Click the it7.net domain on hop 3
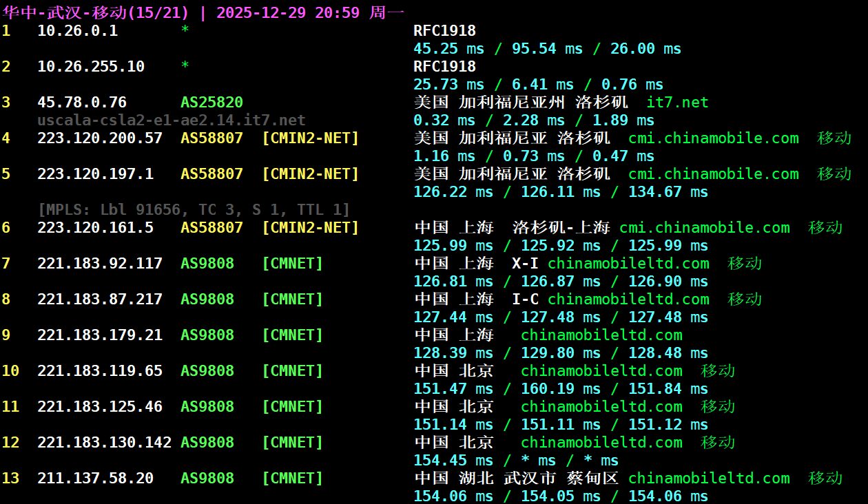Screen dimensions: 868x504 click(x=677, y=103)
